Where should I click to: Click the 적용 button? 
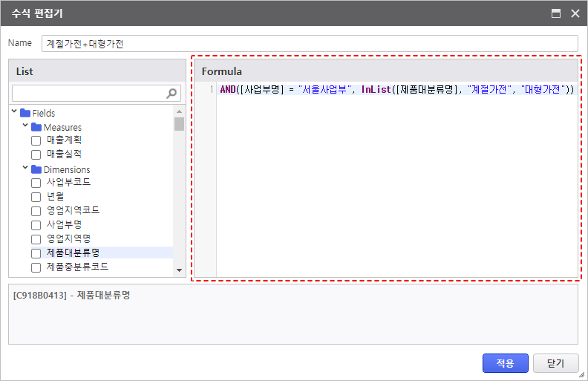coord(505,363)
